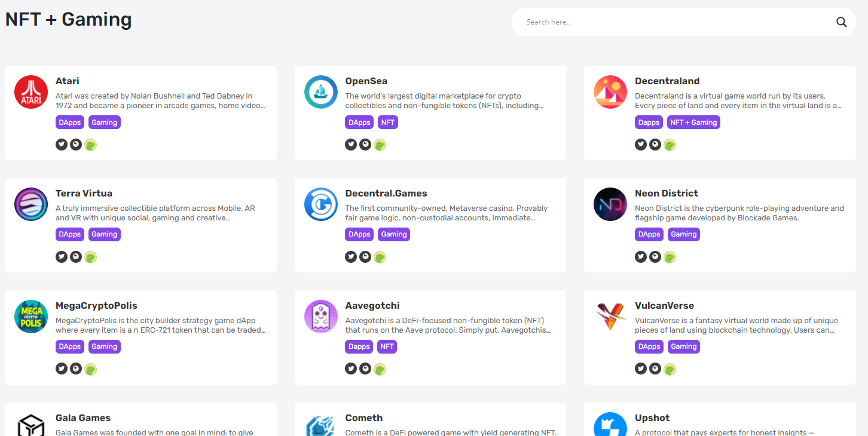Open Decentraland's website globe icon

pos(655,145)
